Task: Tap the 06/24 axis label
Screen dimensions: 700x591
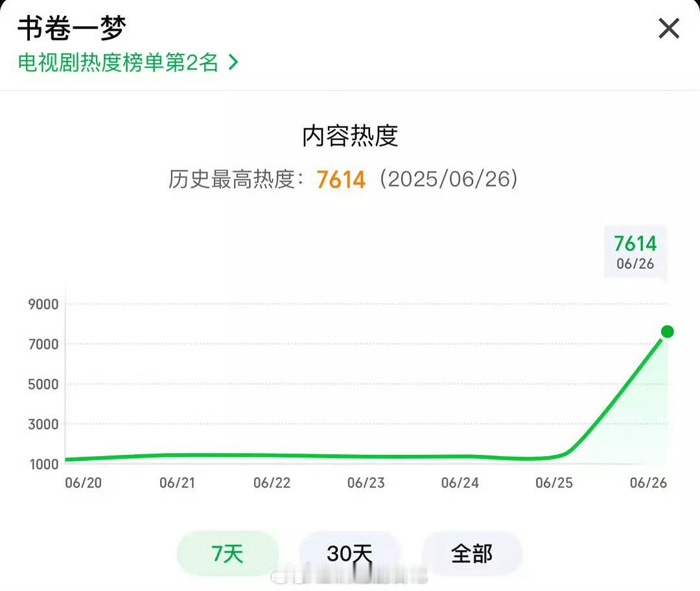Action: (x=460, y=483)
